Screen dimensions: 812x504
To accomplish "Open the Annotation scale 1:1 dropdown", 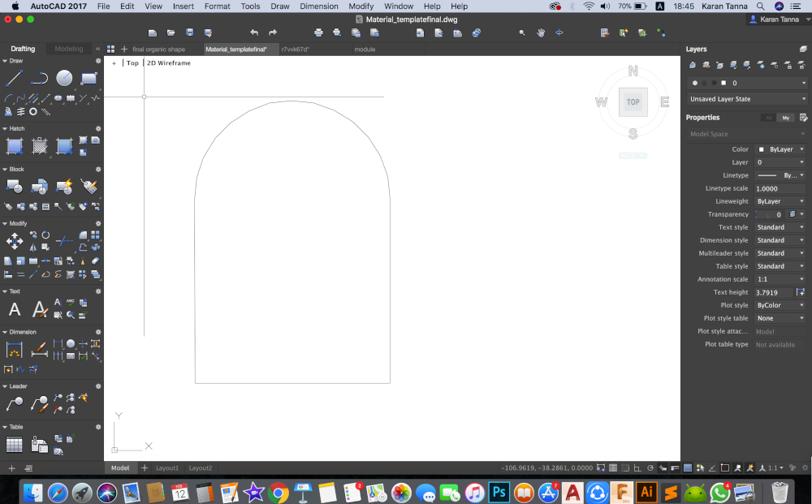I will click(x=780, y=279).
